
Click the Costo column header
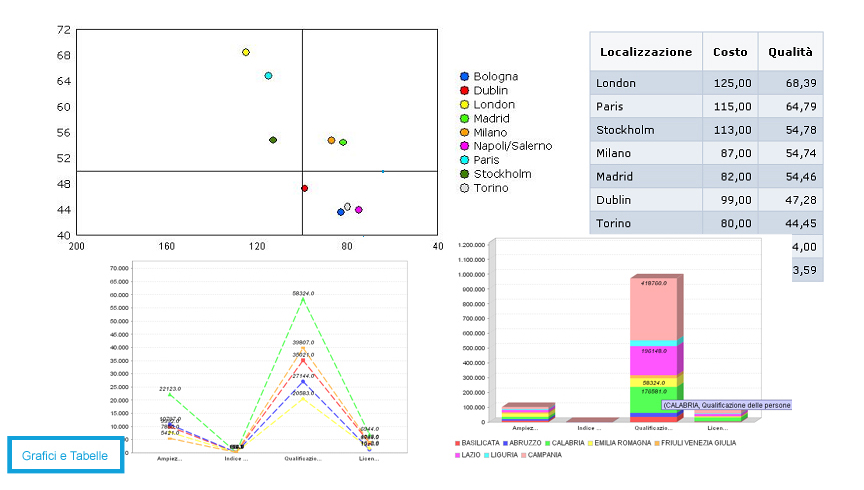(730, 52)
